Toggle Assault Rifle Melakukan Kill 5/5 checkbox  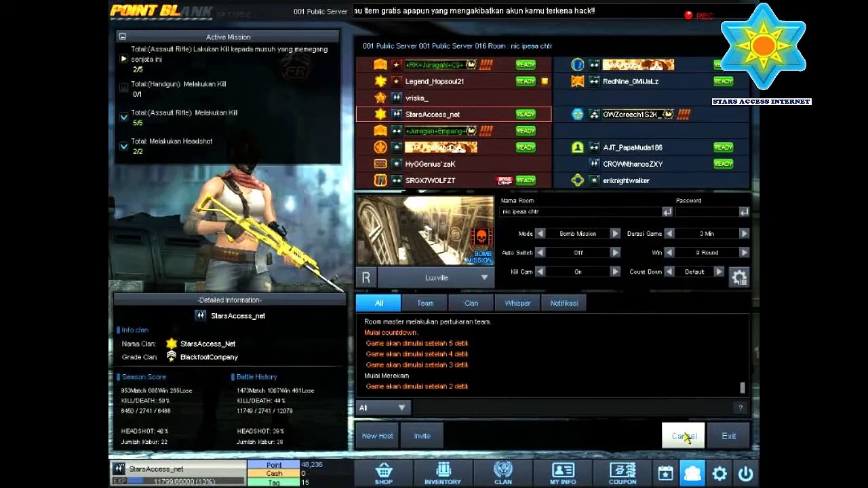(x=123, y=117)
